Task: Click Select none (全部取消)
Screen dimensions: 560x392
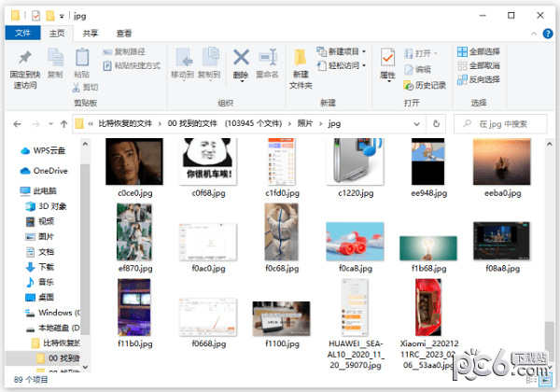Action: point(478,65)
